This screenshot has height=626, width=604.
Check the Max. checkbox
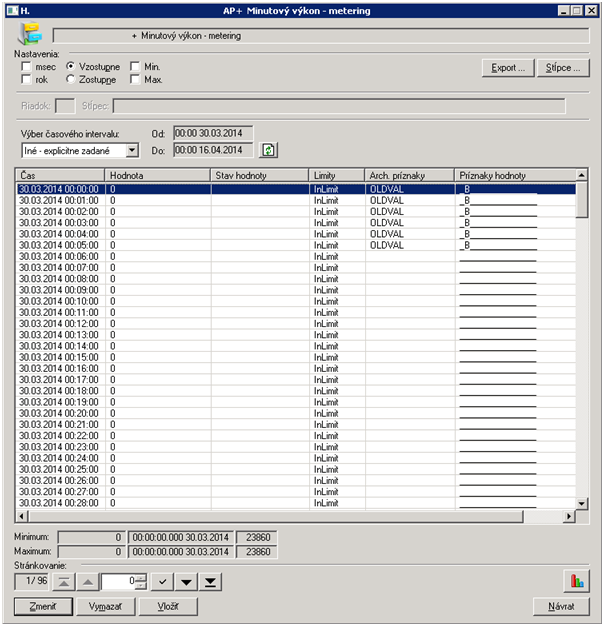[x=135, y=79]
